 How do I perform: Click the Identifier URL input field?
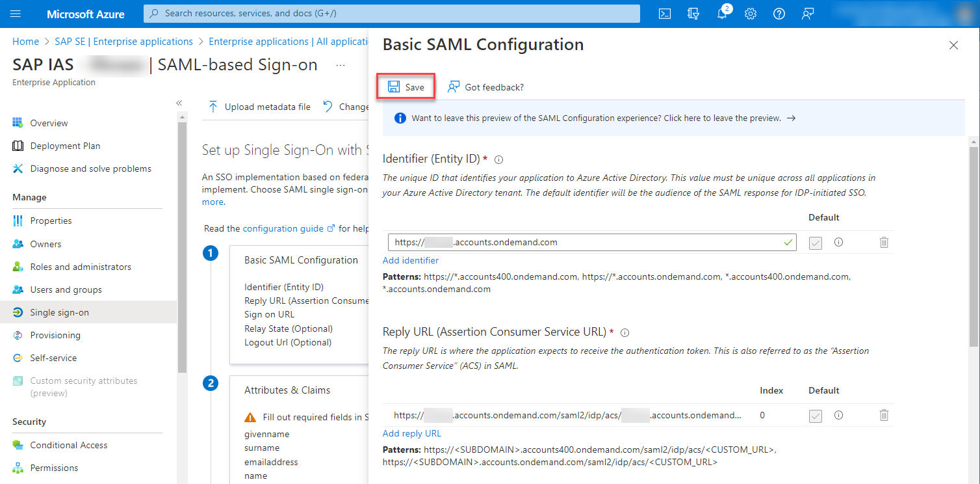(x=593, y=242)
